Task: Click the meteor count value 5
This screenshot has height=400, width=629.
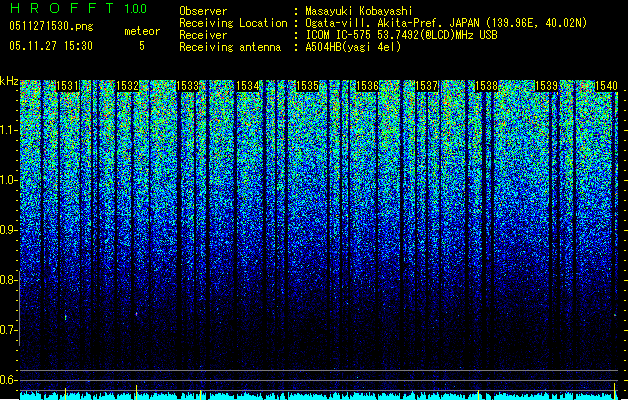Action: click(x=142, y=46)
